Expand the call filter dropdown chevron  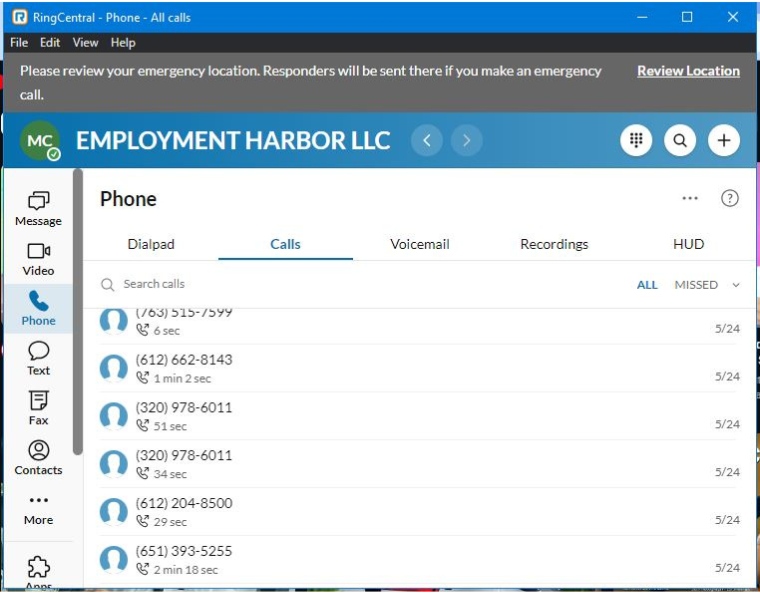[x=736, y=285]
